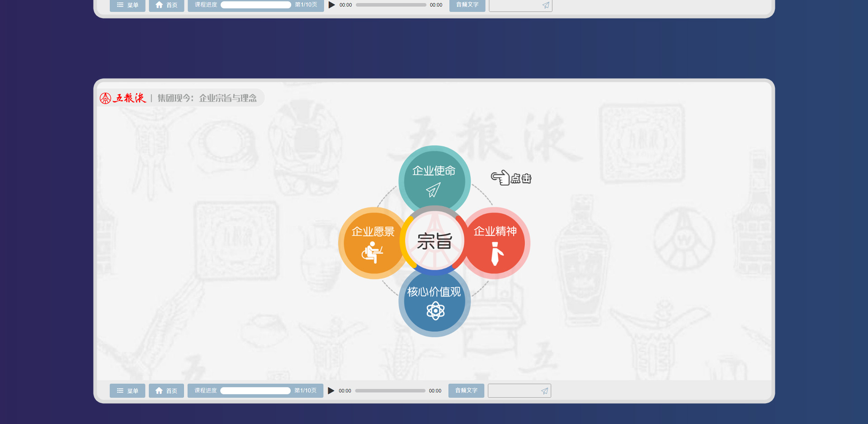Click the house icon on lower slide's 首页 button

click(x=159, y=391)
